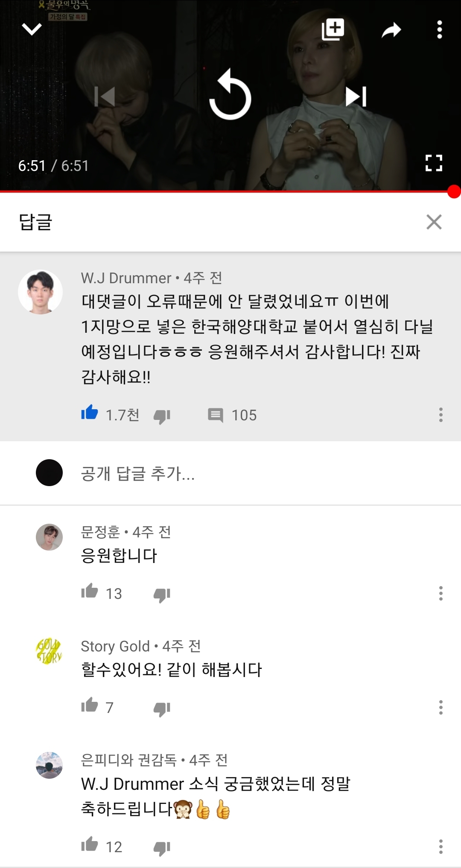Share this video
This screenshot has height=868, width=461.
click(x=391, y=30)
